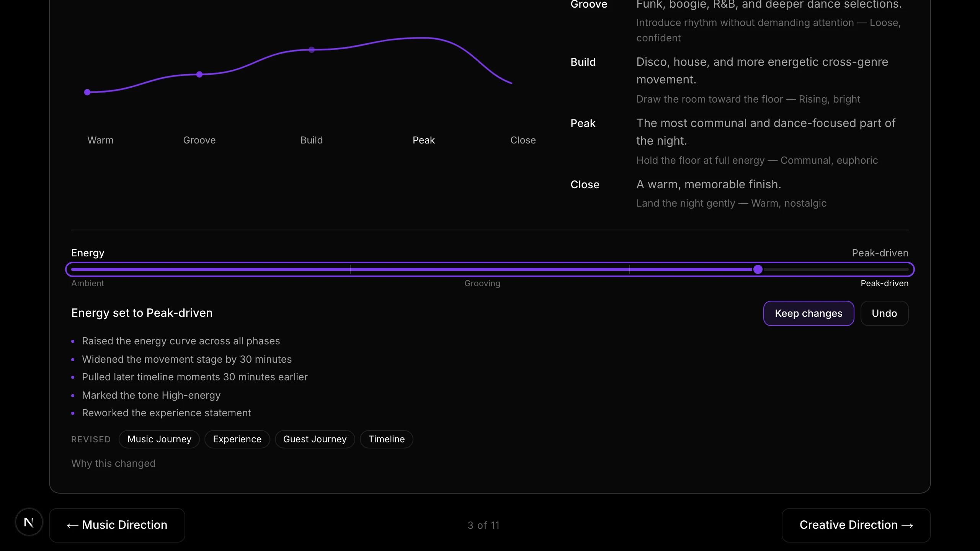The width and height of the screenshot is (980, 551).
Task: Click 'Marked the tone High-energy'
Action: point(151,395)
